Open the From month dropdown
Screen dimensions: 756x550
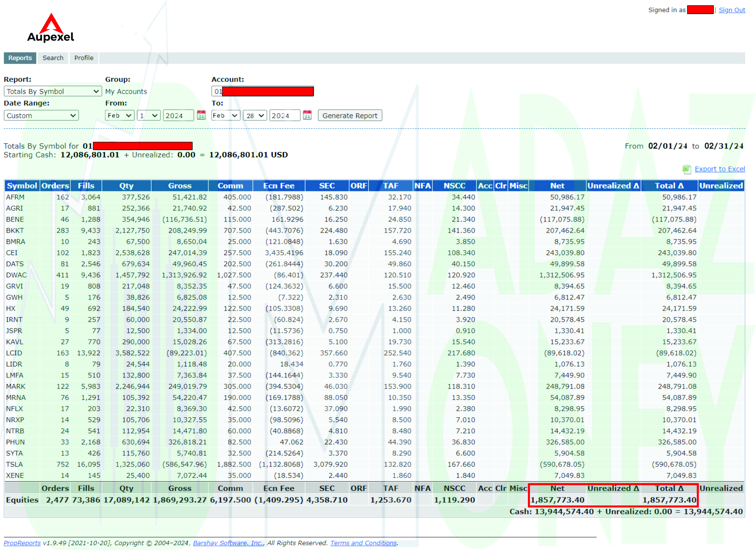[120, 115]
